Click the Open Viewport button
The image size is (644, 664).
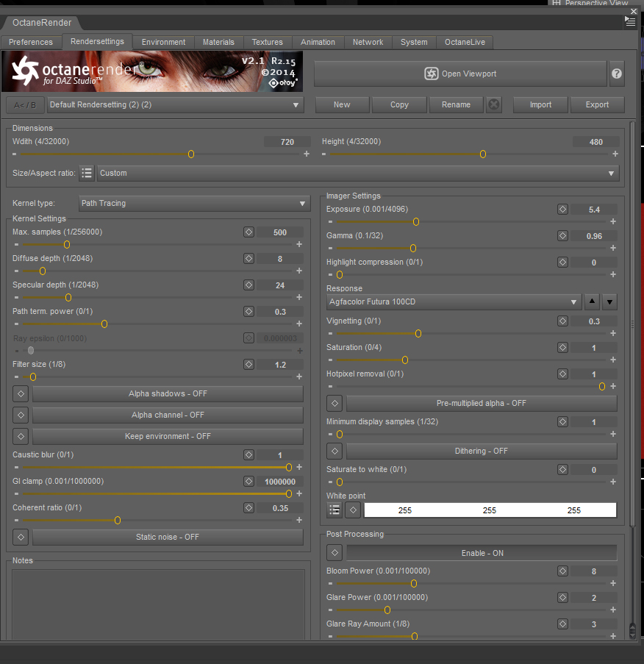tap(460, 74)
